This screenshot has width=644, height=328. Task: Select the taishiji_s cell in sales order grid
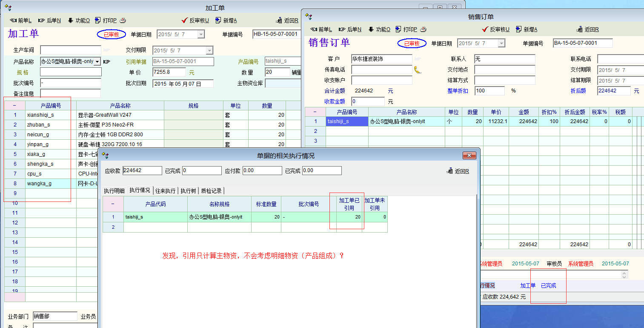pyautogui.click(x=346, y=121)
